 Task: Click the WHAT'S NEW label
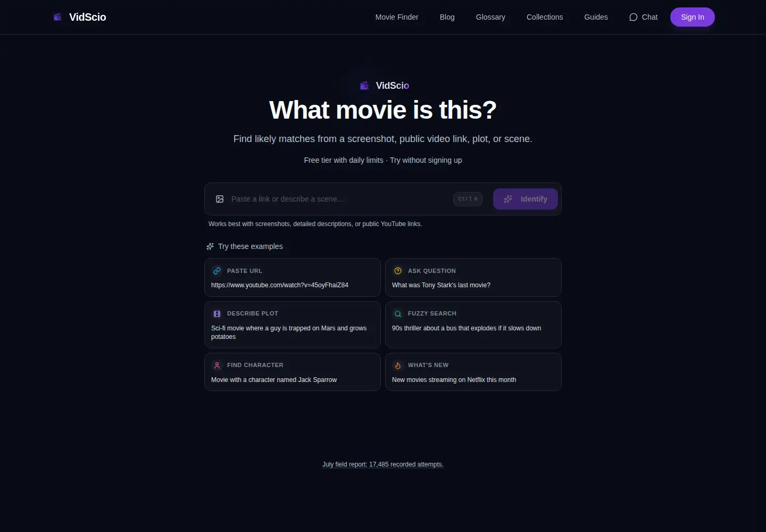pyautogui.click(x=428, y=365)
